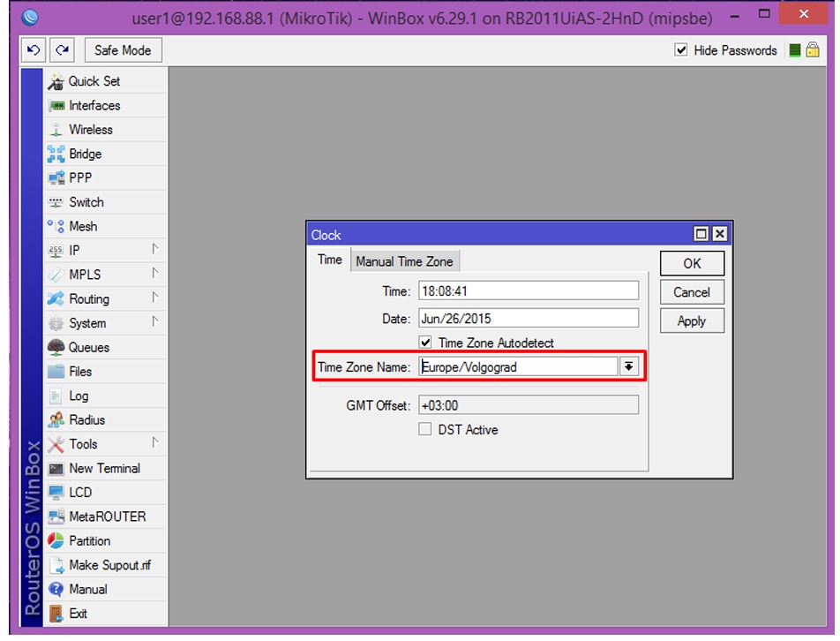840x641 pixels.
Task: Click the Time input field
Action: tap(529, 291)
